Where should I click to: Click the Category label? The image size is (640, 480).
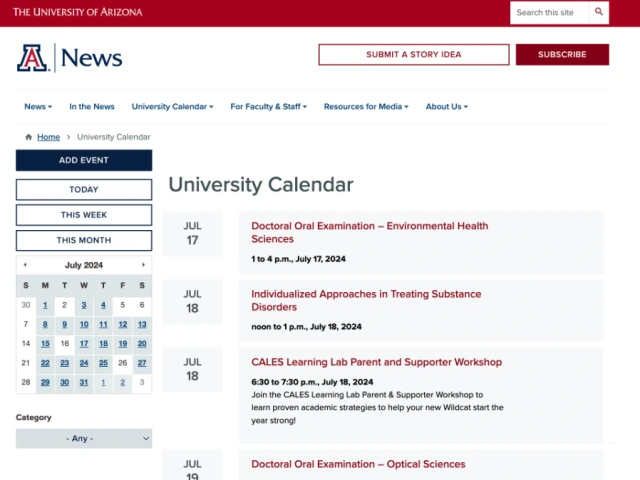(x=33, y=417)
